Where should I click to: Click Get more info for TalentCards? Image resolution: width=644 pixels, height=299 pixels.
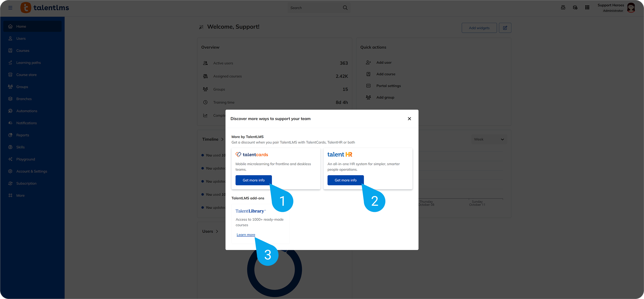click(253, 180)
